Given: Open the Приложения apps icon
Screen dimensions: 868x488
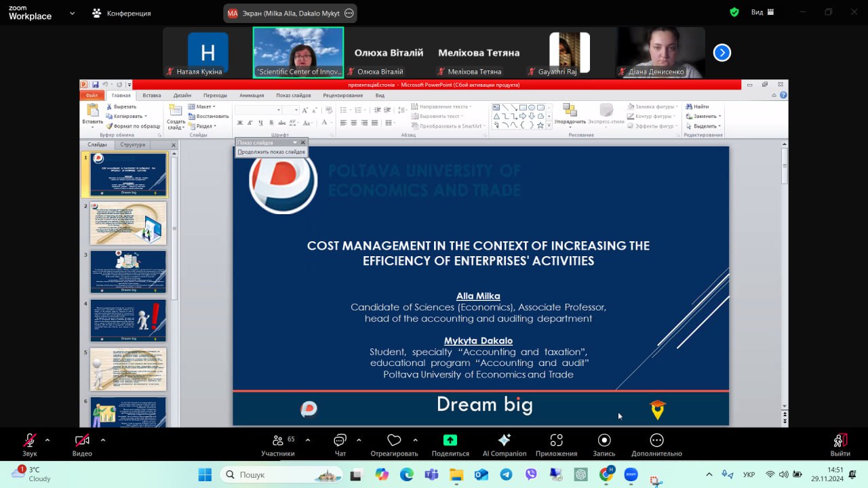Looking at the screenshot, I should point(556,441).
